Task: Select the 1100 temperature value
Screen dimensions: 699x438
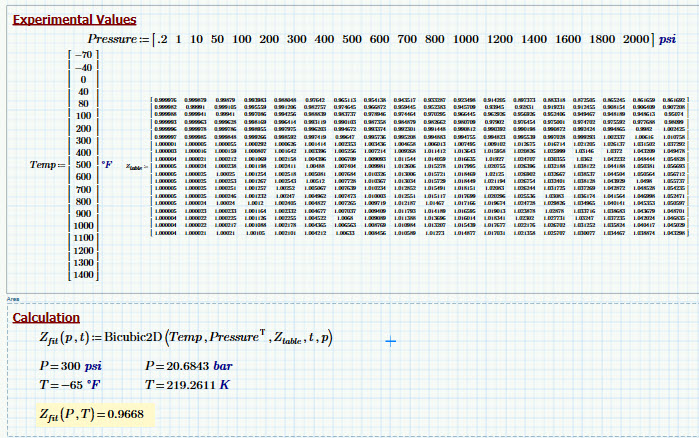Action: pos(83,238)
